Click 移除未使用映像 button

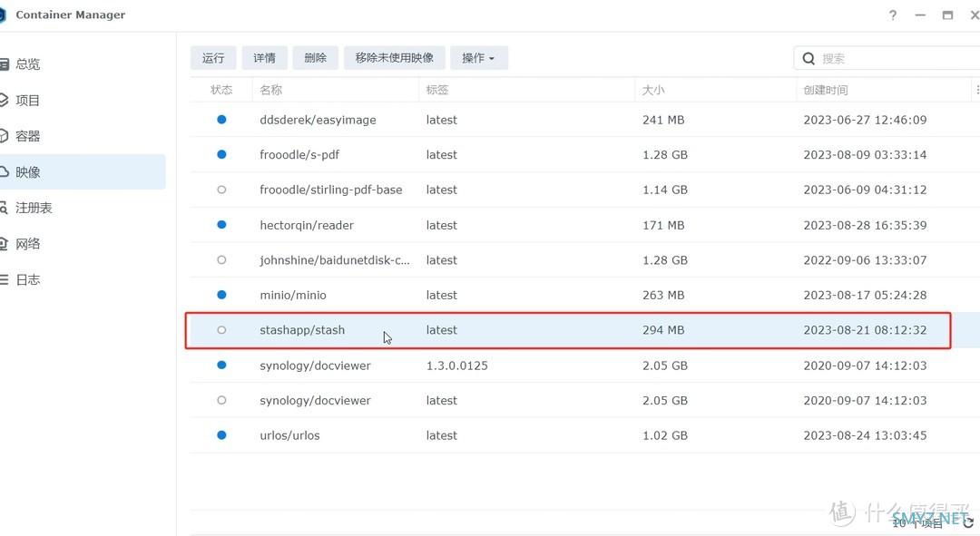pos(395,58)
